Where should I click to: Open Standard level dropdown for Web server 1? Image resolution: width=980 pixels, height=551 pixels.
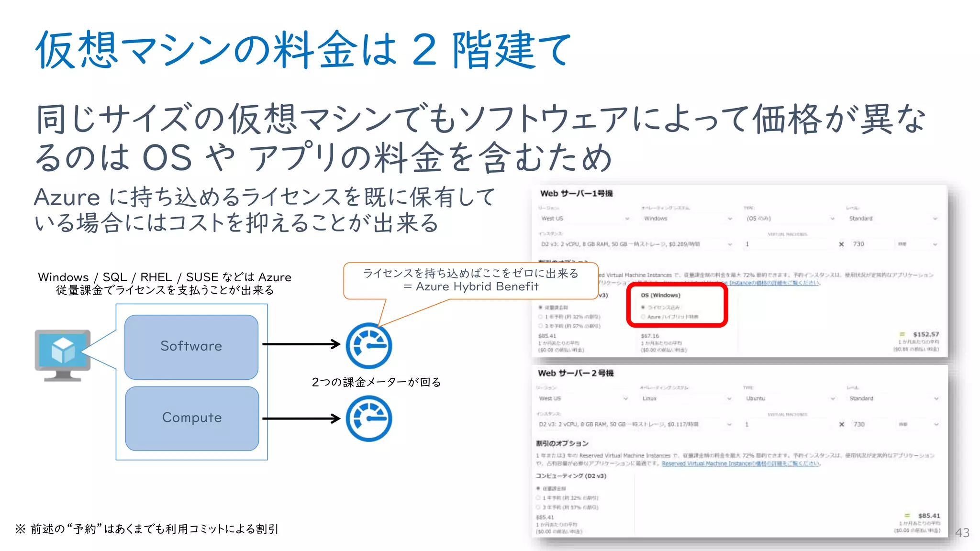tap(893, 219)
